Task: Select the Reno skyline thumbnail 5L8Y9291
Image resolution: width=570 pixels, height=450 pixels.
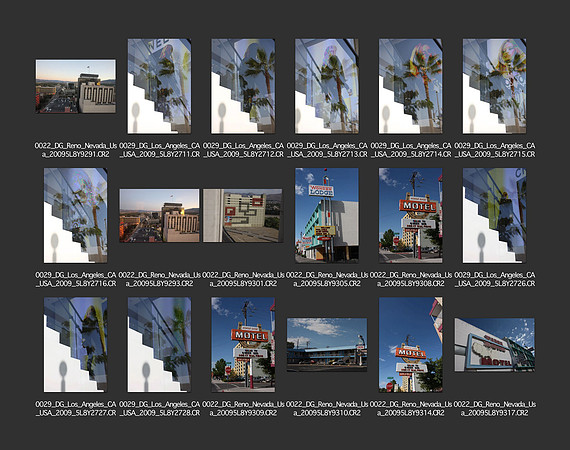Action: (76, 86)
